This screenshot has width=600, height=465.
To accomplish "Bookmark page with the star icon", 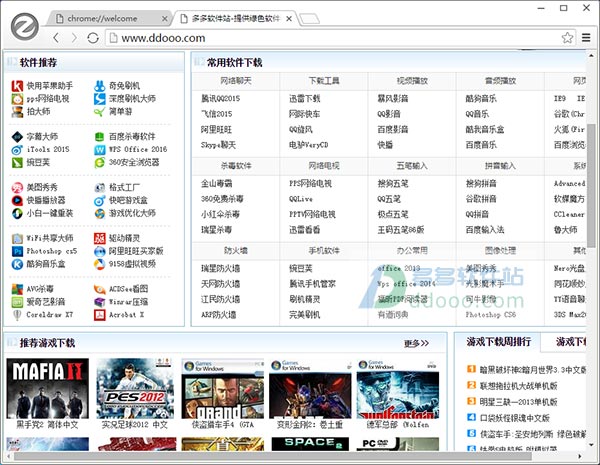I will (567, 38).
